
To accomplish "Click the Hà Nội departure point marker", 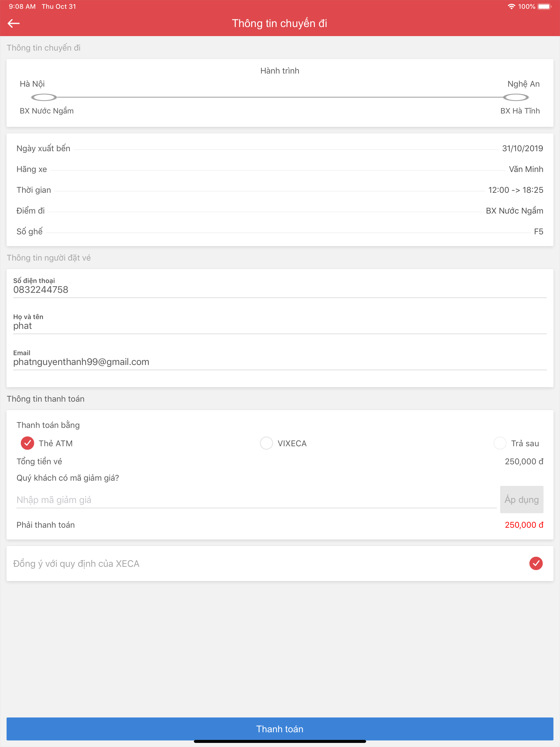I will coord(44,98).
